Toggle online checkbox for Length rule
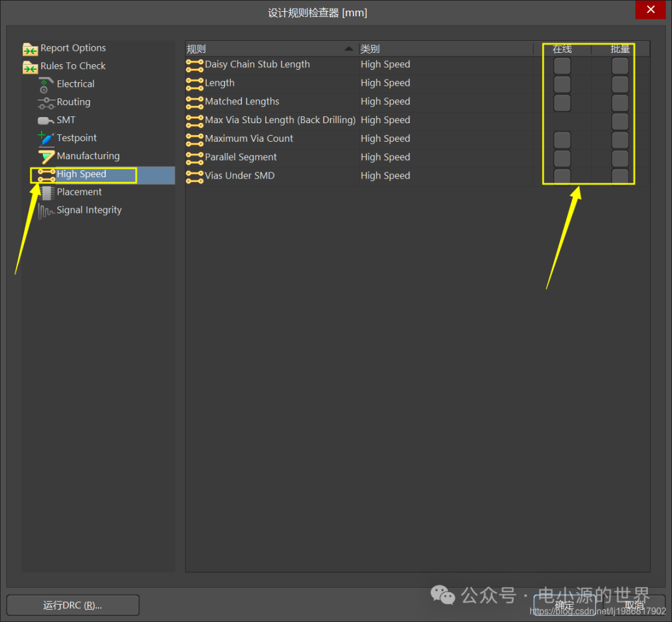The image size is (672, 622). [562, 85]
